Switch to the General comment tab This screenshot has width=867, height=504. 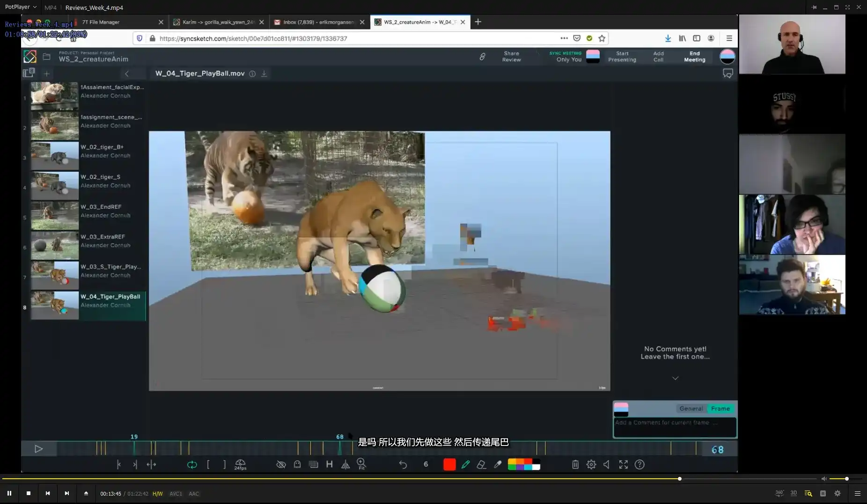click(x=691, y=408)
